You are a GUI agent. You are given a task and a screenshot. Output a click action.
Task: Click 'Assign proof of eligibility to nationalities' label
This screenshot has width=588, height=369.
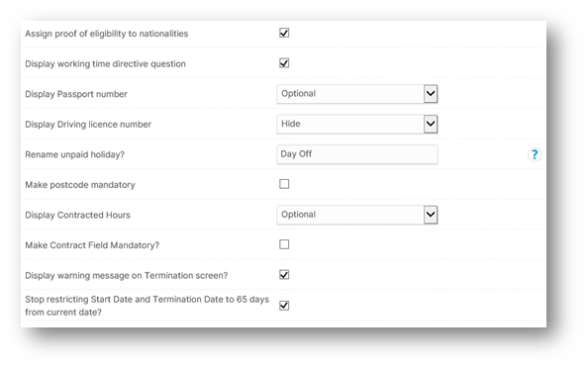coord(107,34)
